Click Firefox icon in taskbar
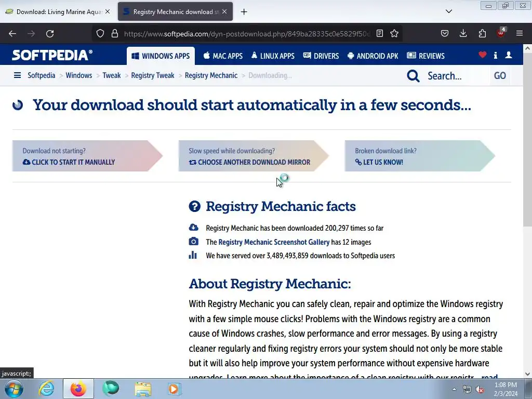 pos(78,389)
